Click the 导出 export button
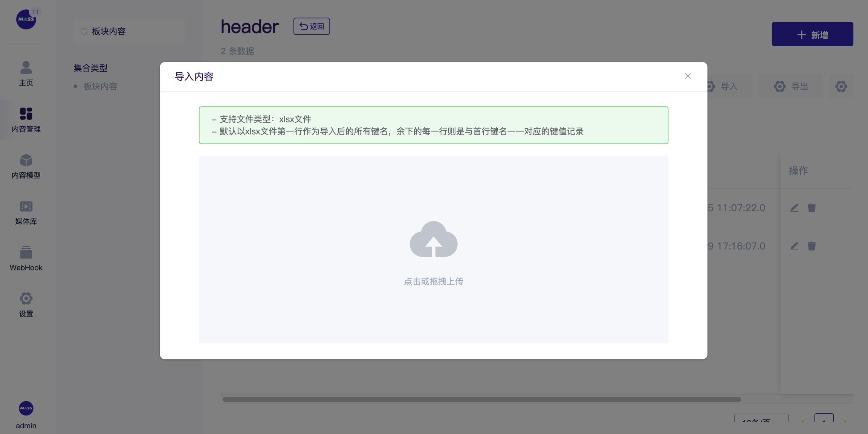The width and height of the screenshot is (868, 434). tap(791, 86)
